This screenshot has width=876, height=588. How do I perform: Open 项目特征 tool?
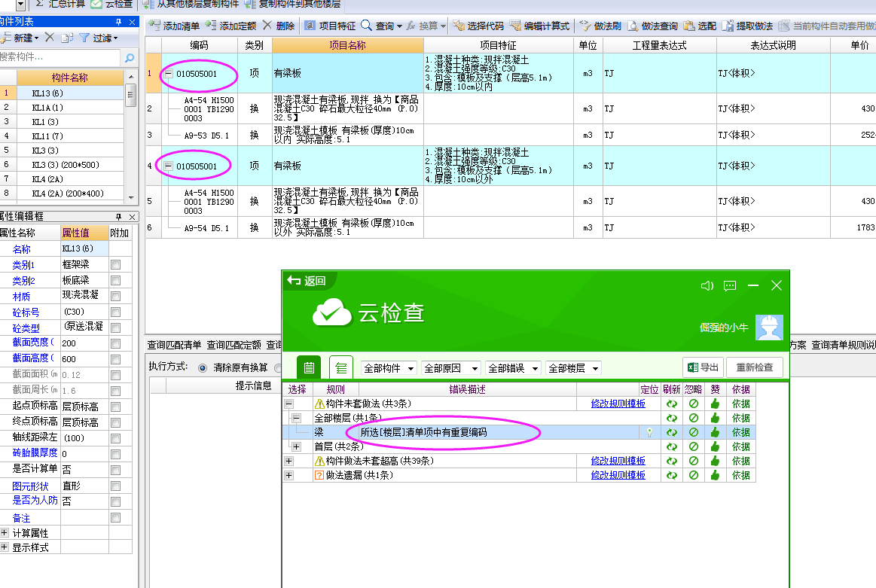[330, 26]
